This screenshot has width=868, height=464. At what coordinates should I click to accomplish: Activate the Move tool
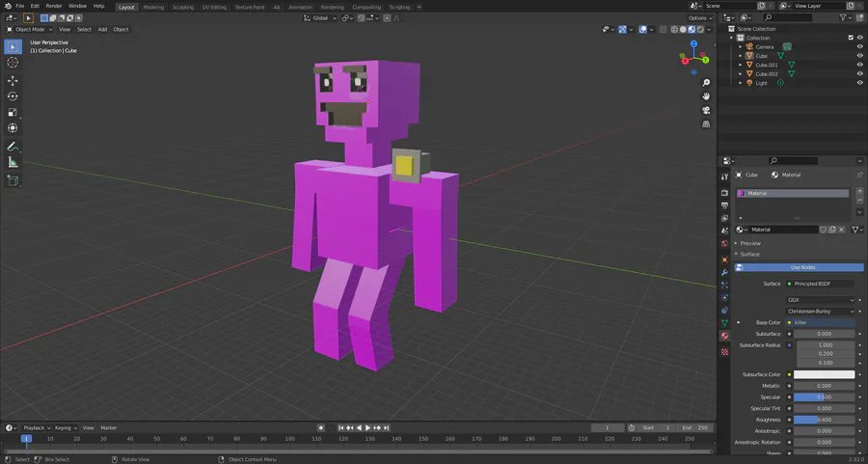click(x=13, y=80)
